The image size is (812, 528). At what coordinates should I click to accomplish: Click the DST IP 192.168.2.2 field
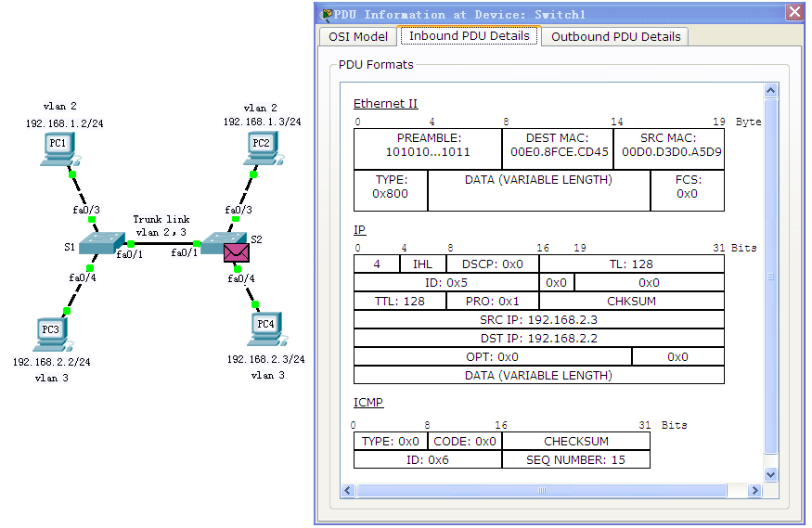[538, 338]
